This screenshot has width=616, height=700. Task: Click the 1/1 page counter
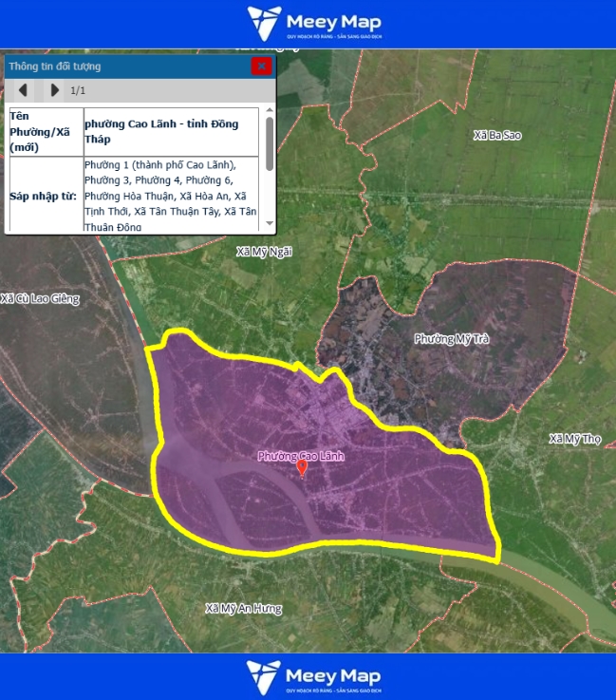point(79,91)
